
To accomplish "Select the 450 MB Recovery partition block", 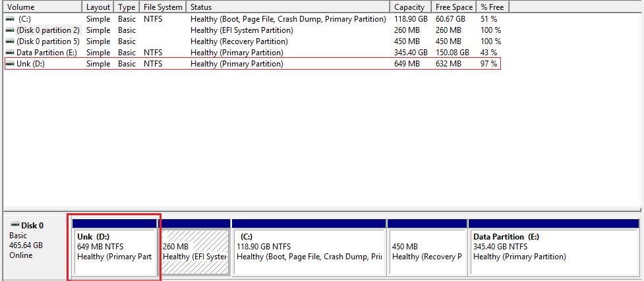I will [427, 247].
